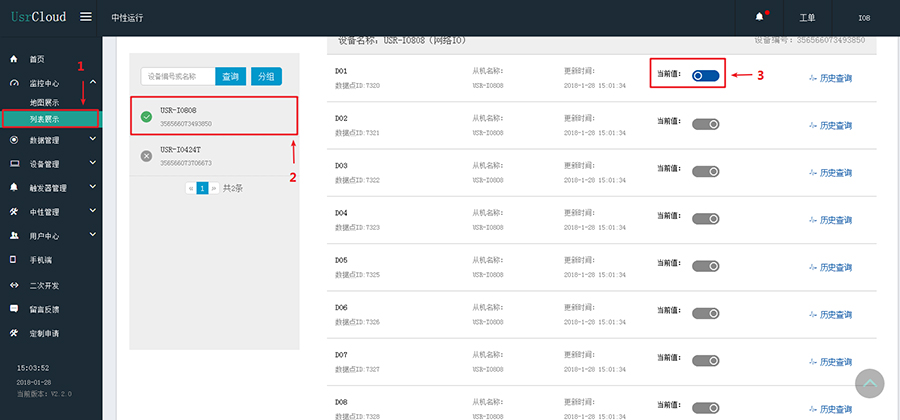Toggle the DO1 current value switch
The image size is (900, 420).
(705, 75)
